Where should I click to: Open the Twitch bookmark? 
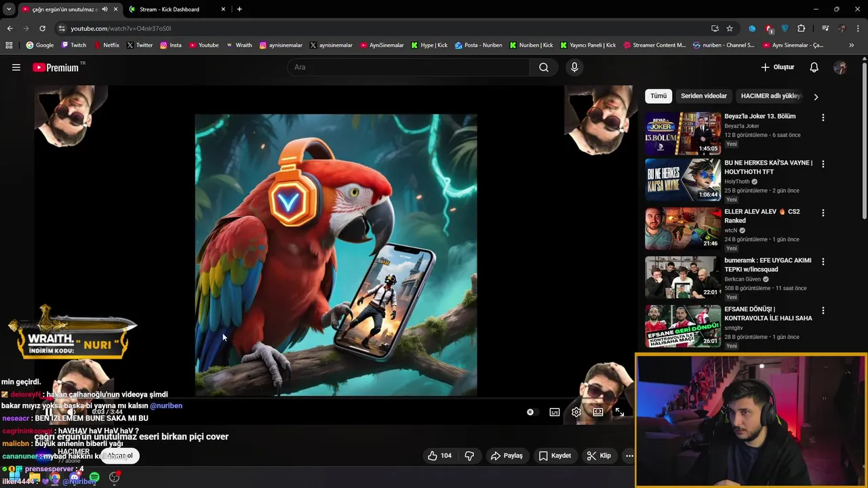click(74, 45)
